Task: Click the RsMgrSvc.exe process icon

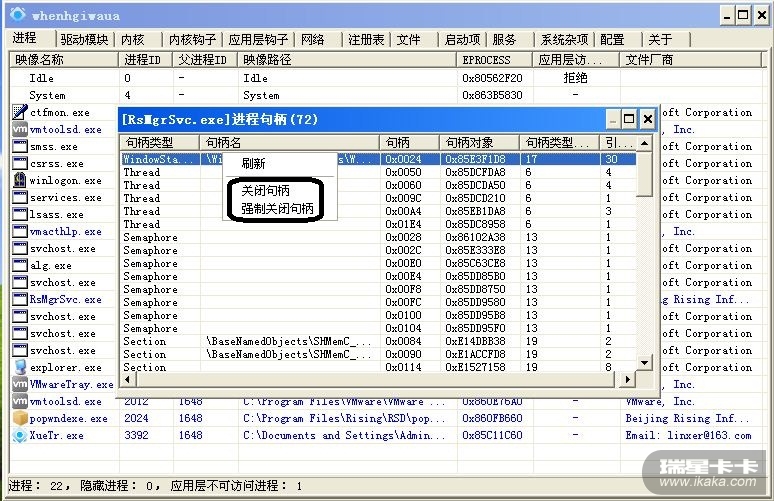Action: [20, 299]
